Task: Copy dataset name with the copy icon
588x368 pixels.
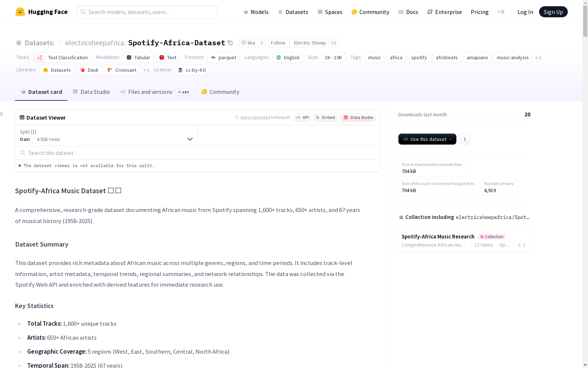Action: [x=230, y=43]
